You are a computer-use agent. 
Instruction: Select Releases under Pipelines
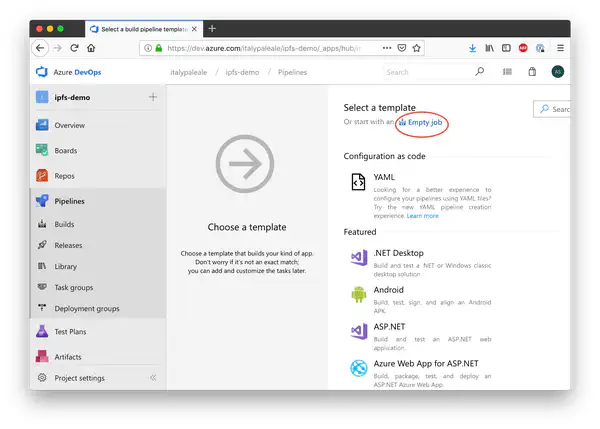[68, 245]
